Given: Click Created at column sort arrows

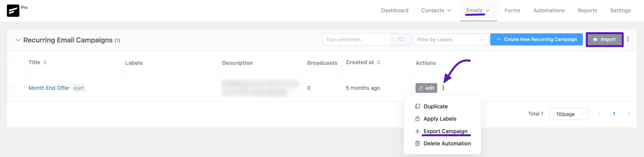Looking at the screenshot, I should point(378,62).
